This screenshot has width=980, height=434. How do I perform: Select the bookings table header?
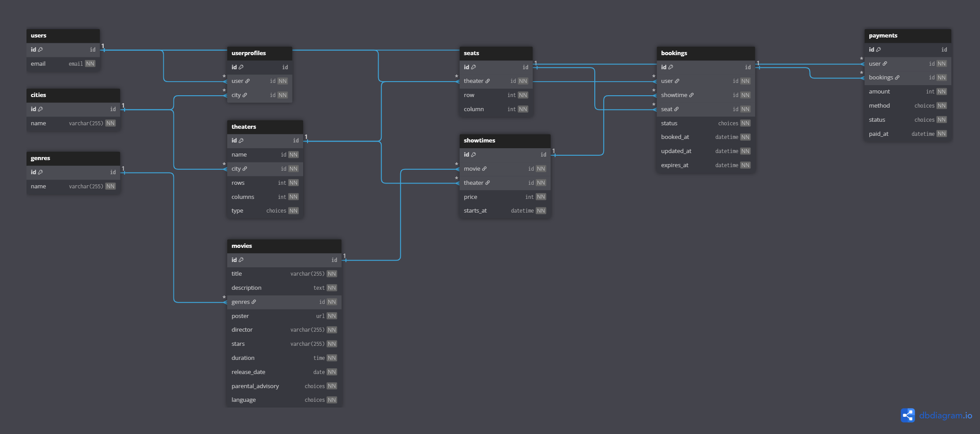click(706, 53)
